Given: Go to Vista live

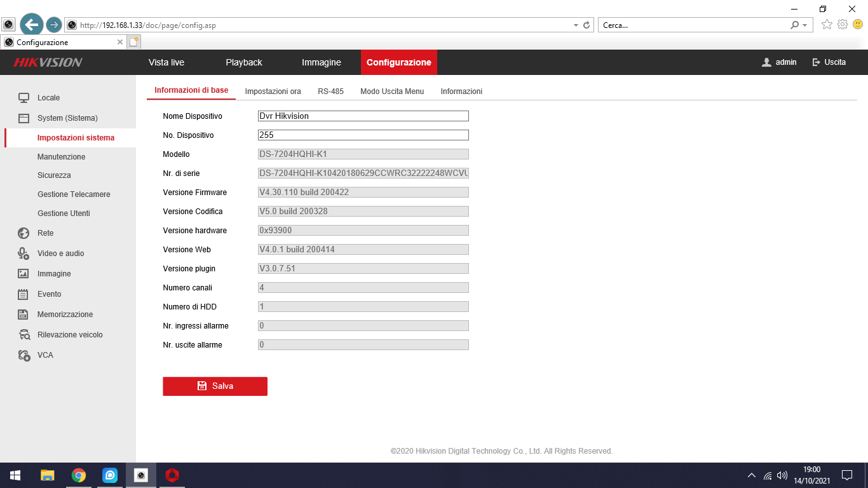Looking at the screenshot, I should 166,62.
